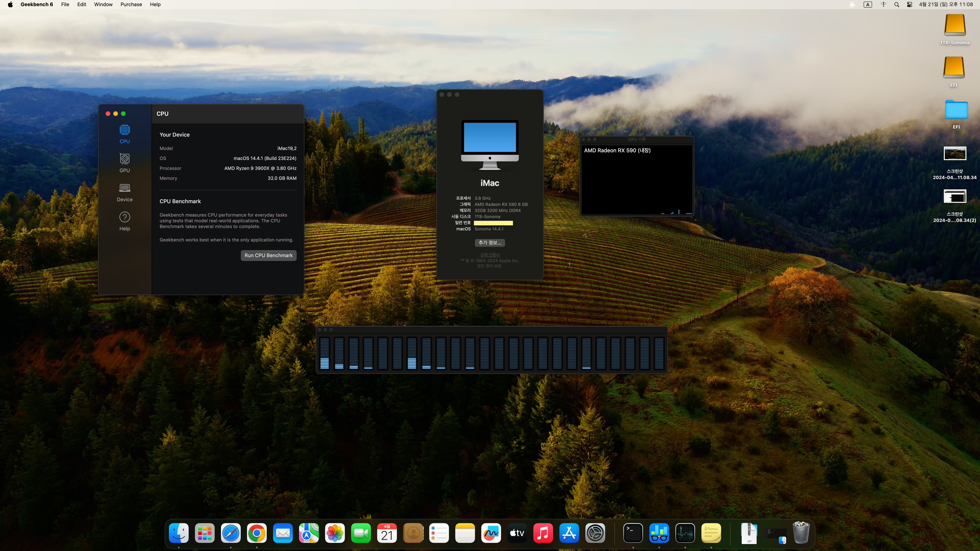Open the Device section in Geekbench sidebar
The width and height of the screenshot is (980, 551).
click(x=124, y=192)
